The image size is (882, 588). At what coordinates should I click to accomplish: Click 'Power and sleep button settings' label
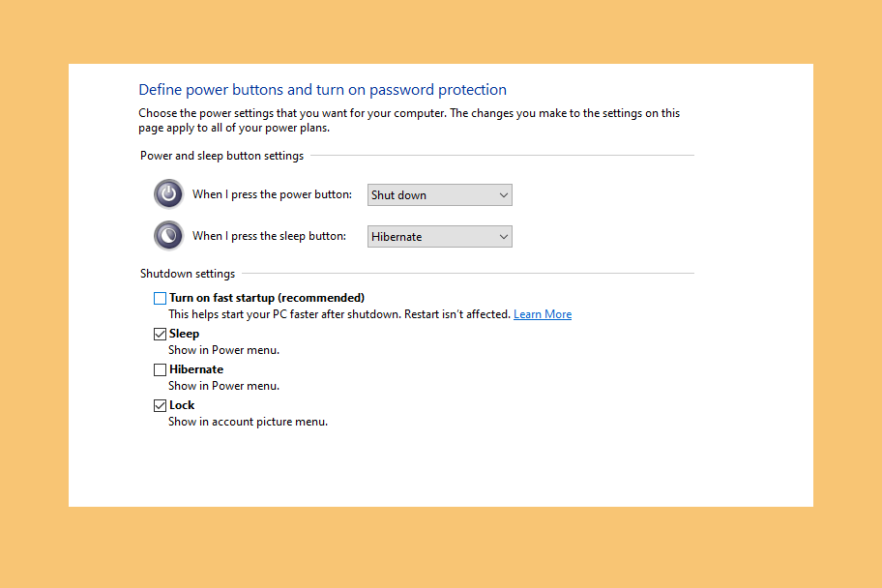pyautogui.click(x=221, y=156)
